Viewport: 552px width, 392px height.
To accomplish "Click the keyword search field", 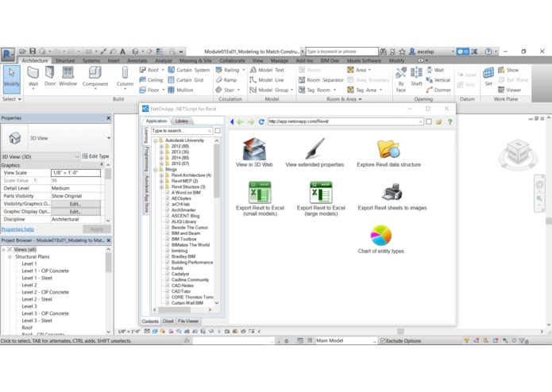I will pyautogui.click(x=342, y=52).
